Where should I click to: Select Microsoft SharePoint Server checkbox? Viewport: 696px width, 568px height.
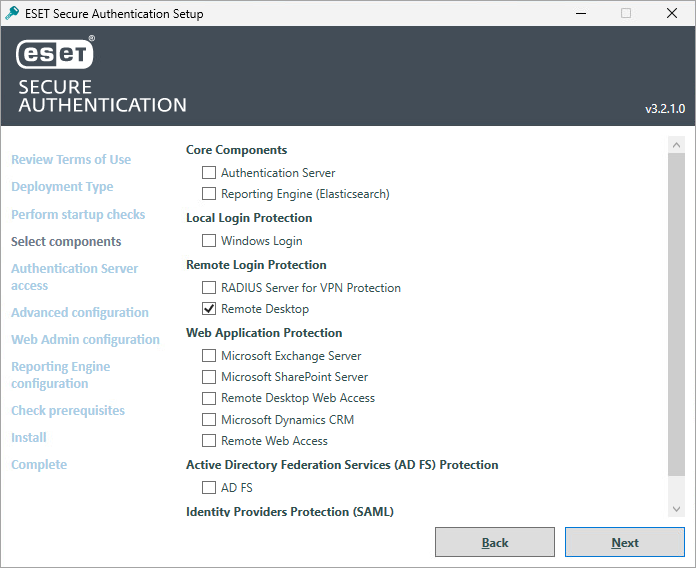tap(209, 377)
